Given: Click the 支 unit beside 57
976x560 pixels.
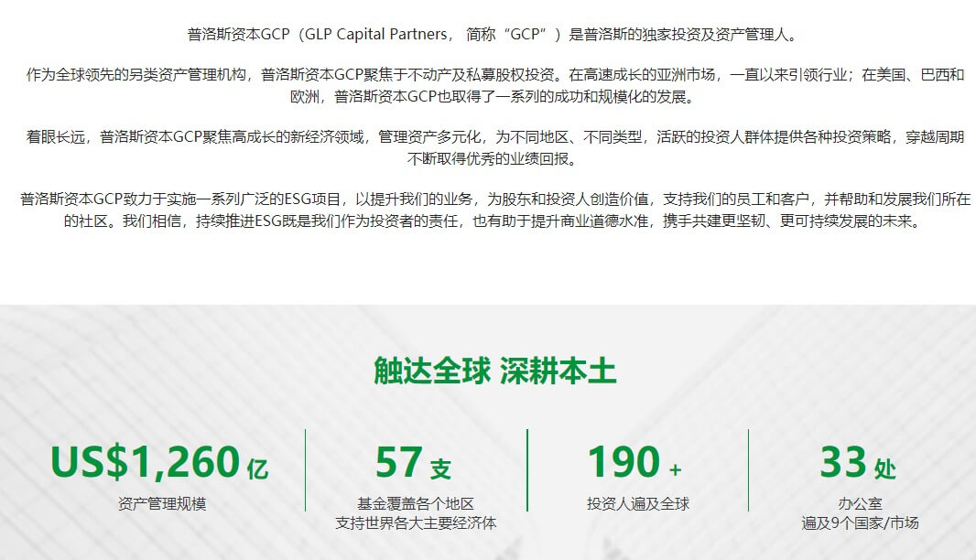Looking at the screenshot, I should pos(440,468).
